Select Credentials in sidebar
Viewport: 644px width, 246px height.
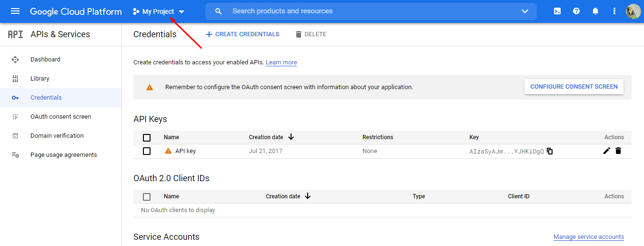pos(46,98)
